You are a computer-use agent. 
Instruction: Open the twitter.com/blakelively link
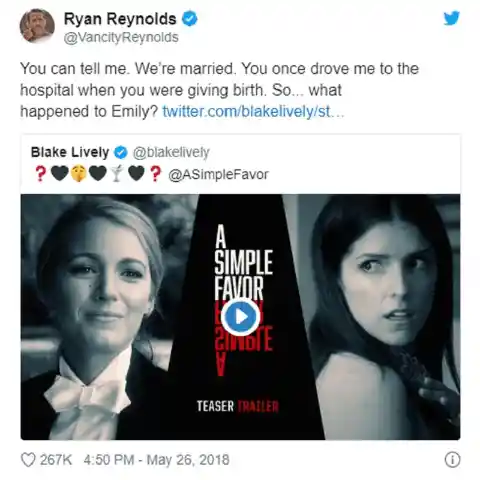point(253,111)
